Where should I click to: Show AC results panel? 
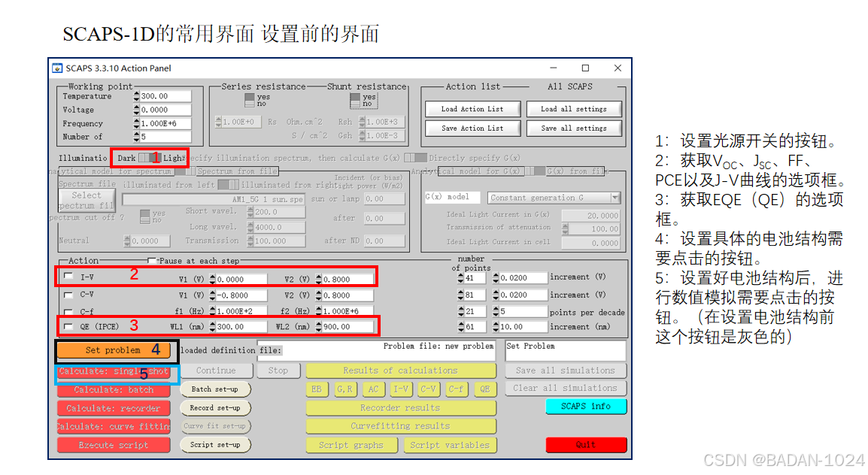373,389
